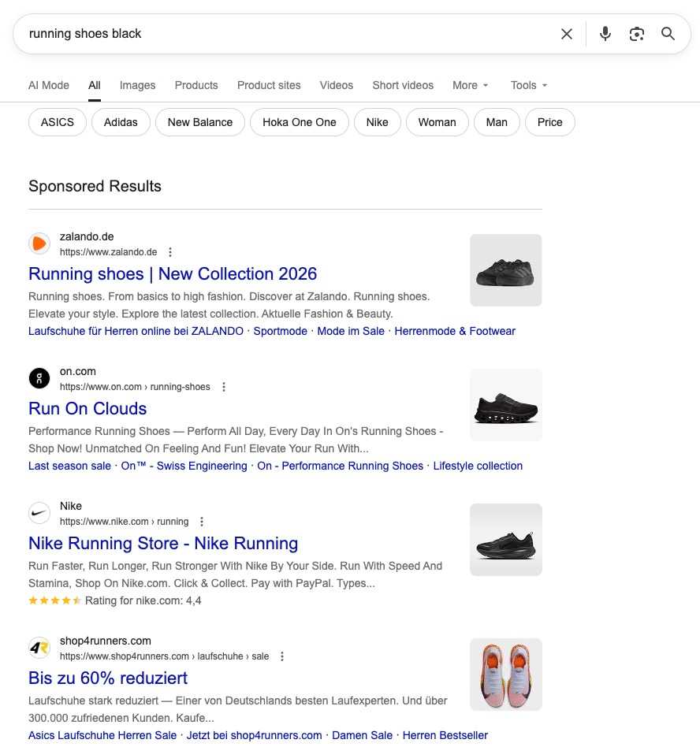Click the Zalando black shoe thumbnail

pyautogui.click(x=506, y=270)
